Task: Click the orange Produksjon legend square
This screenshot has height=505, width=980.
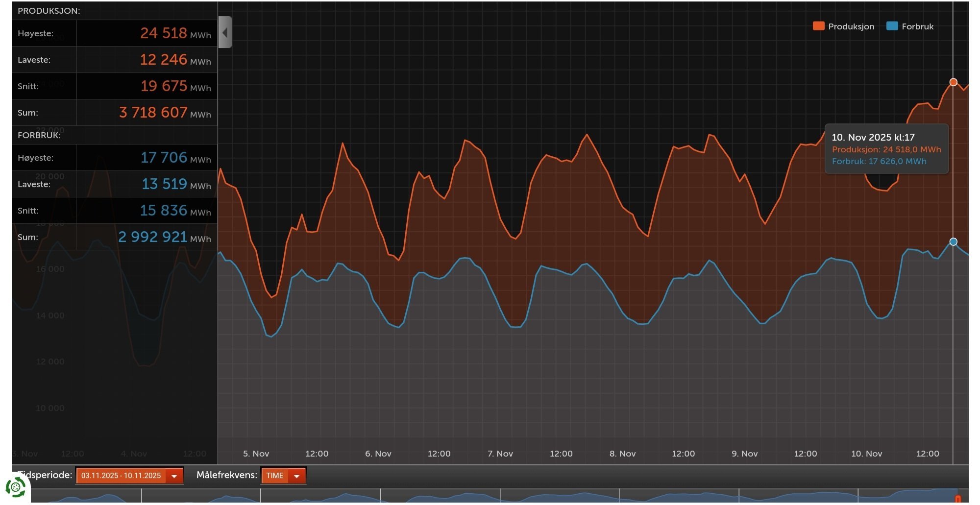Action: 818,26
